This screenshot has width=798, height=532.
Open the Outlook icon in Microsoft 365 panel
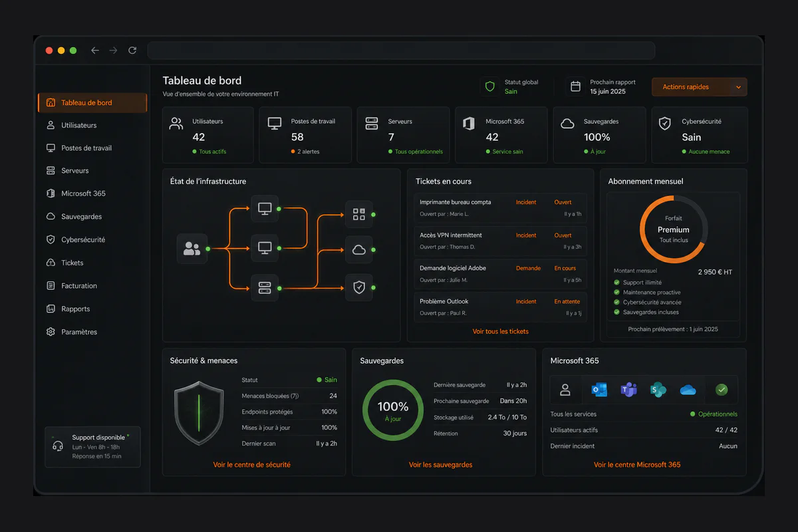coord(599,390)
